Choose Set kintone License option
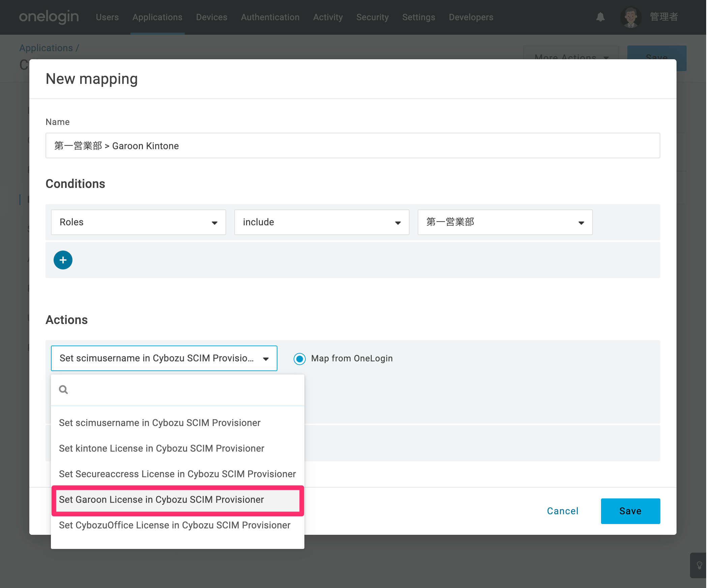 178,449
